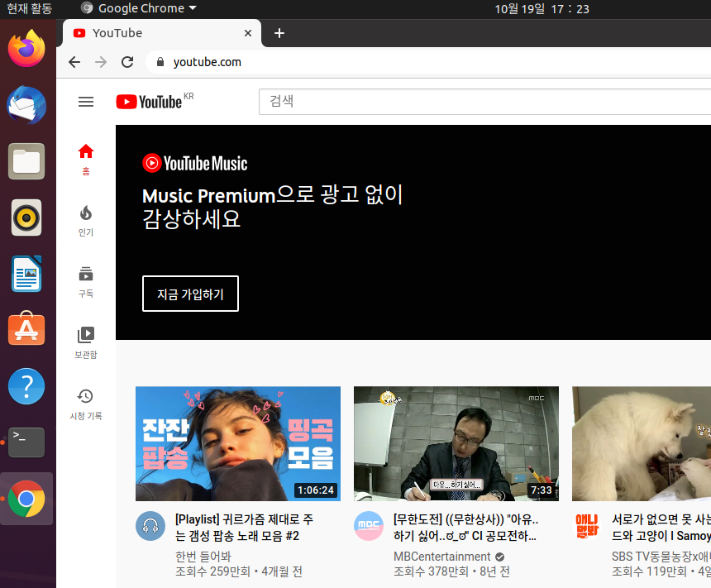The image size is (711, 588).
Task: Click Chrome forward arrow button
Action: [101, 62]
